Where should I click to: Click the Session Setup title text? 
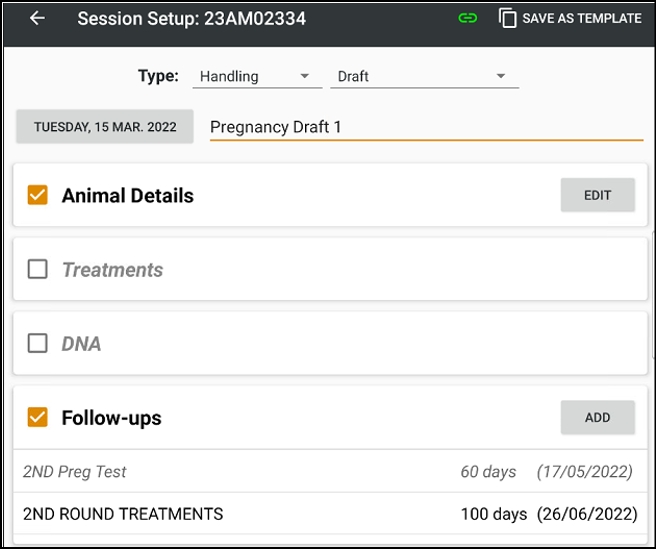pos(192,18)
